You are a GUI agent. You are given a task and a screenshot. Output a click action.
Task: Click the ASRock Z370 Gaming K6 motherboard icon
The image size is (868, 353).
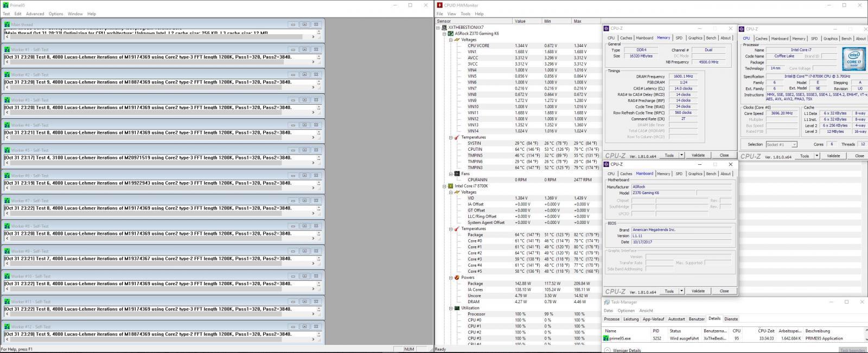tap(451, 33)
